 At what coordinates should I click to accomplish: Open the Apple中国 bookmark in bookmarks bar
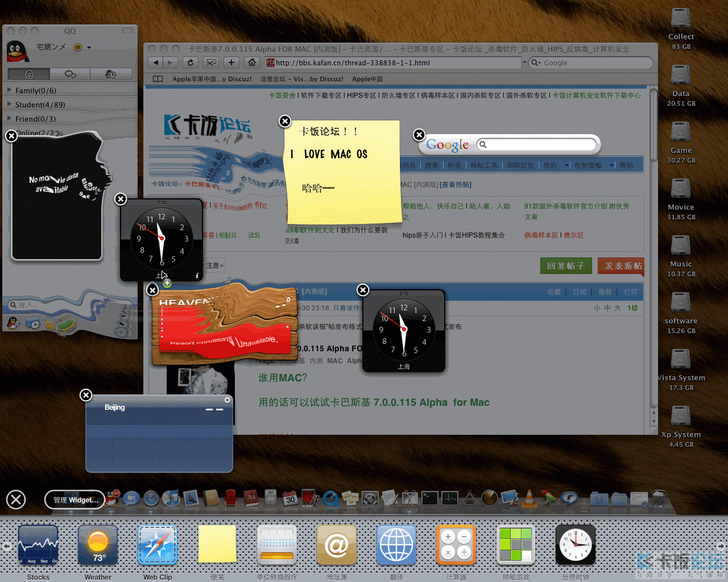367,79
